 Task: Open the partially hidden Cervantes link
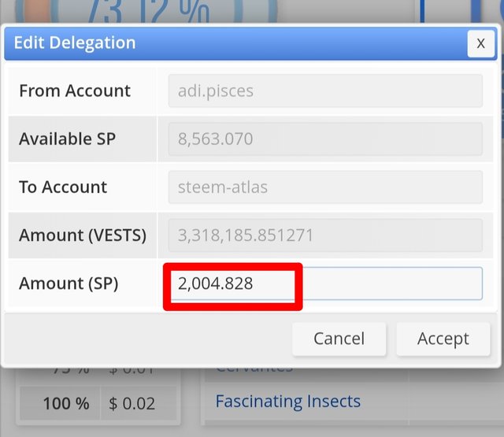click(x=254, y=368)
